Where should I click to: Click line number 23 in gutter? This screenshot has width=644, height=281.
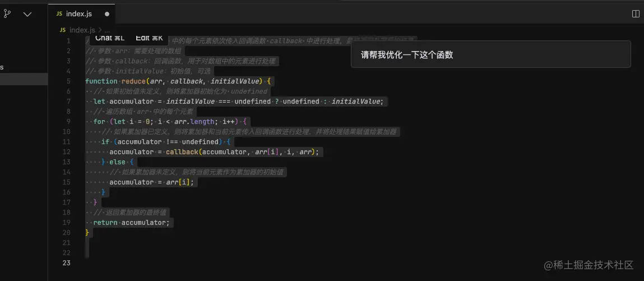pos(67,262)
